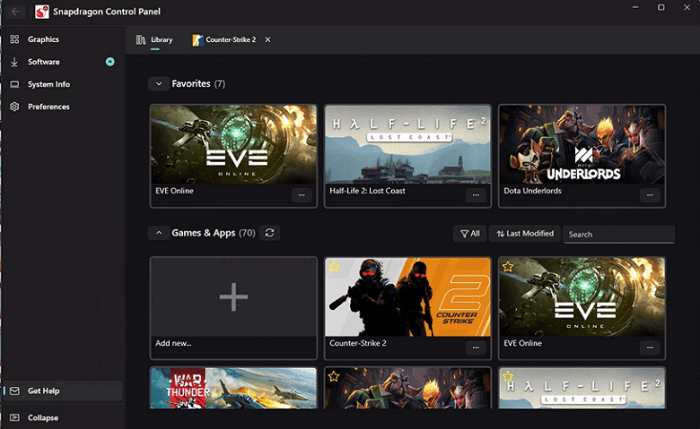Open Preferences from sidebar

48,106
